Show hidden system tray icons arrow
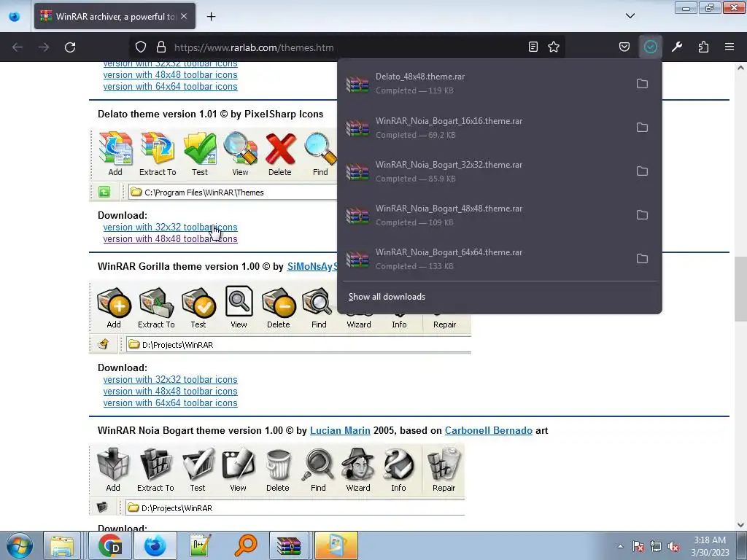The image size is (747, 560). 620,546
